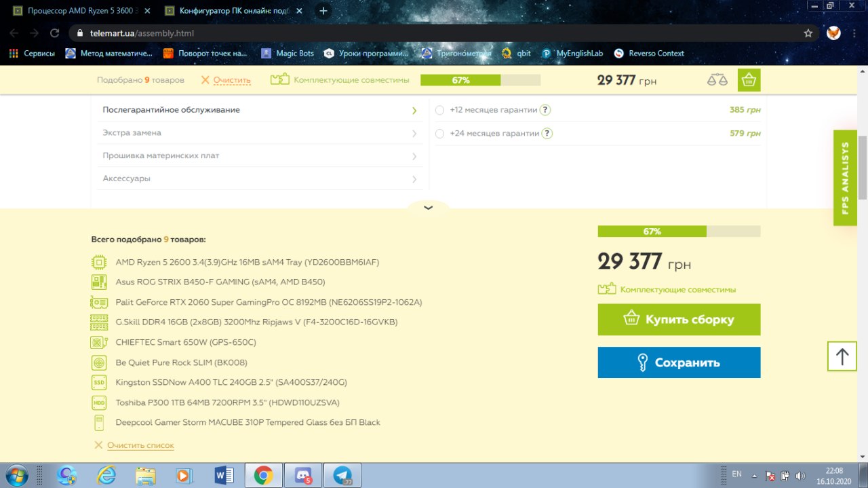This screenshot has height=488, width=868.
Task: Click the EN language indicator in system tray
Action: click(x=736, y=474)
